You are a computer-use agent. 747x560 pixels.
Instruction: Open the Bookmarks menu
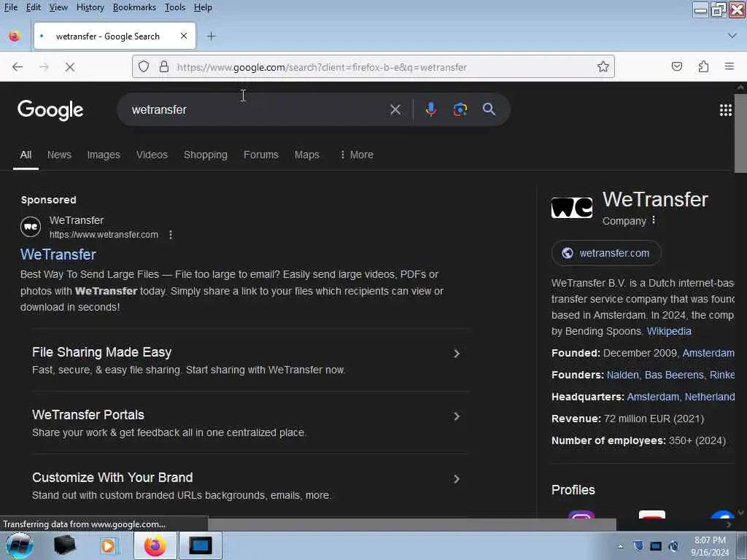click(134, 7)
